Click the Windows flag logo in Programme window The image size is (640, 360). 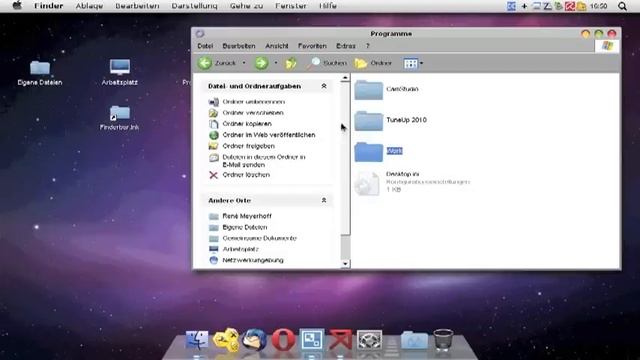click(x=607, y=46)
